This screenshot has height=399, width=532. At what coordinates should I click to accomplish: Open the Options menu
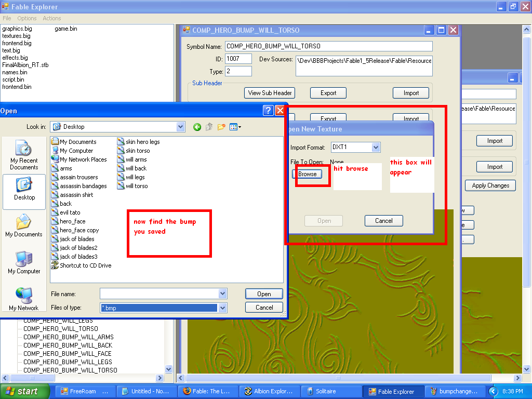click(27, 18)
